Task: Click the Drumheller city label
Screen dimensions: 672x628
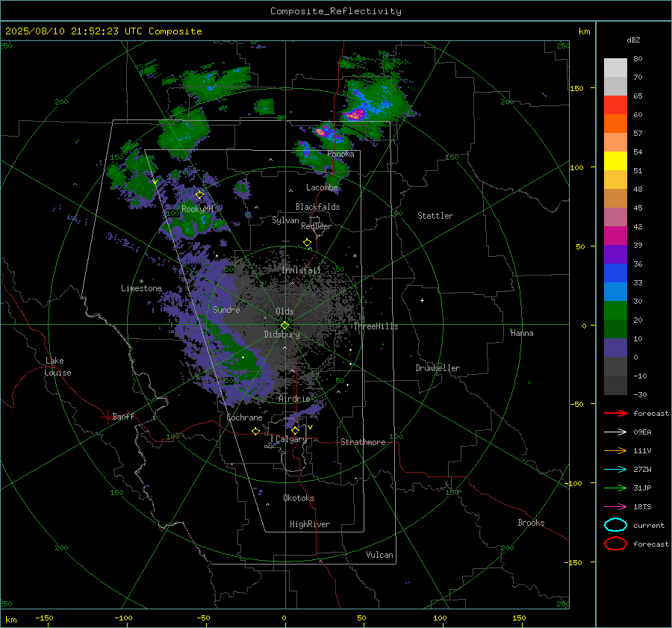Action: [438, 368]
